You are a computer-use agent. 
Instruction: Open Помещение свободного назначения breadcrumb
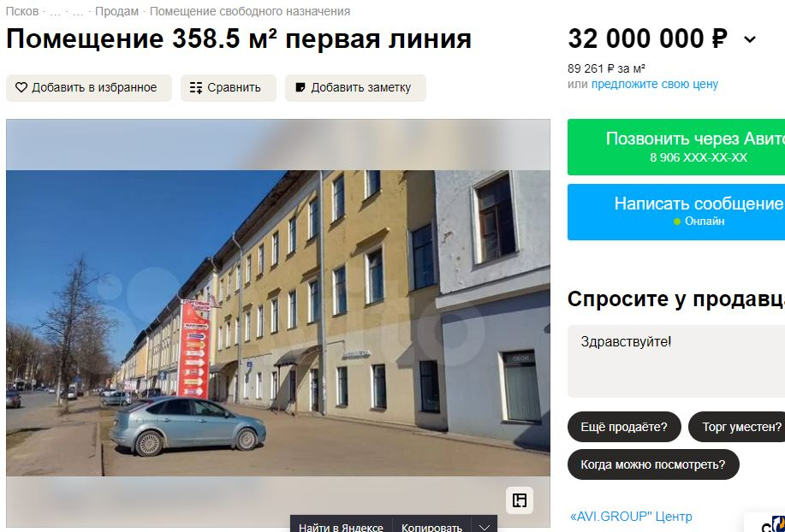[x=250, y=11]
